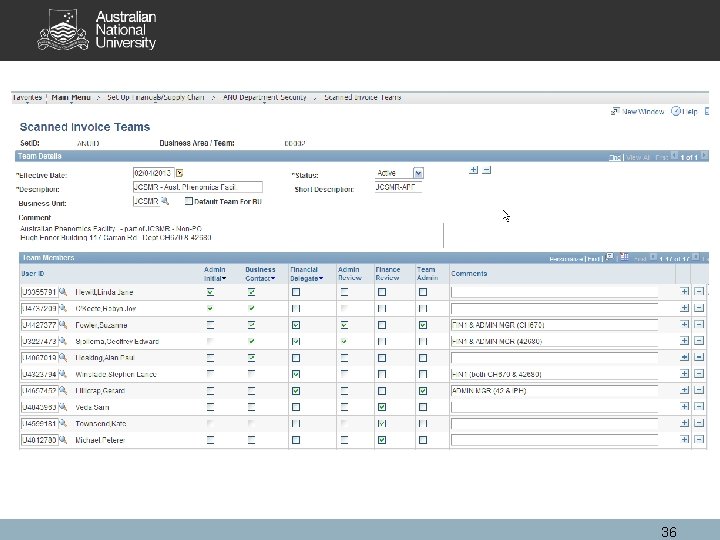Click into the Description field
Image resolution: width=720 pixels, height=540 pixels.
[x=197, y=187]
